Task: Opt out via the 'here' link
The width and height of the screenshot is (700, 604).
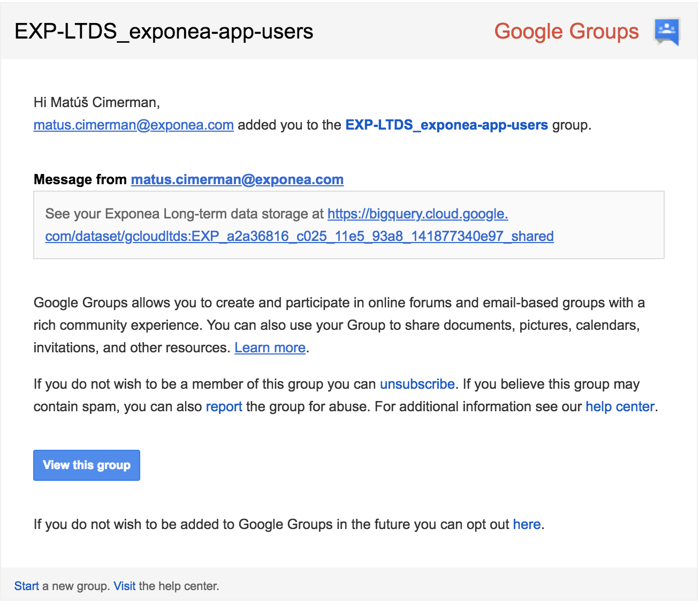Action: pos(527,525)
